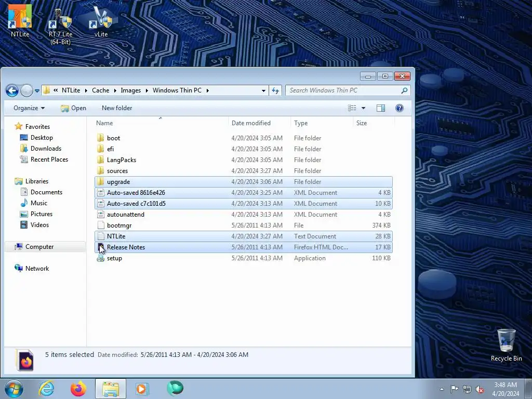Select the sources folder icon
The image size is (532, 399).
click(100, 170)
